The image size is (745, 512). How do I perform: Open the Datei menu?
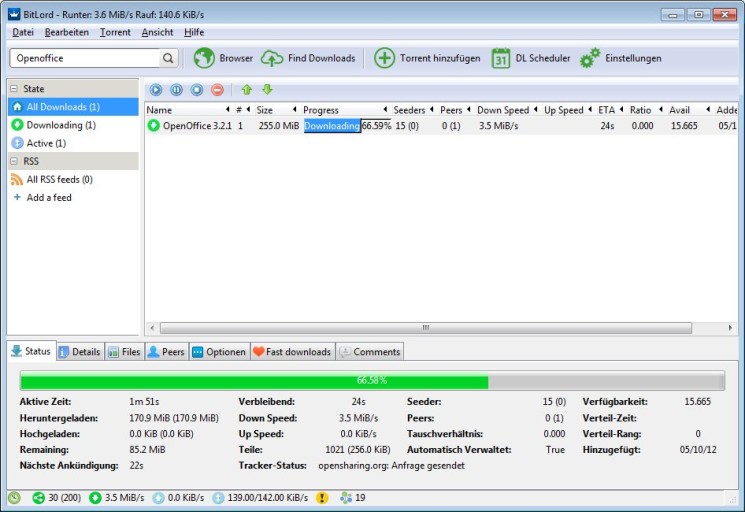click(x=23, y=32)
